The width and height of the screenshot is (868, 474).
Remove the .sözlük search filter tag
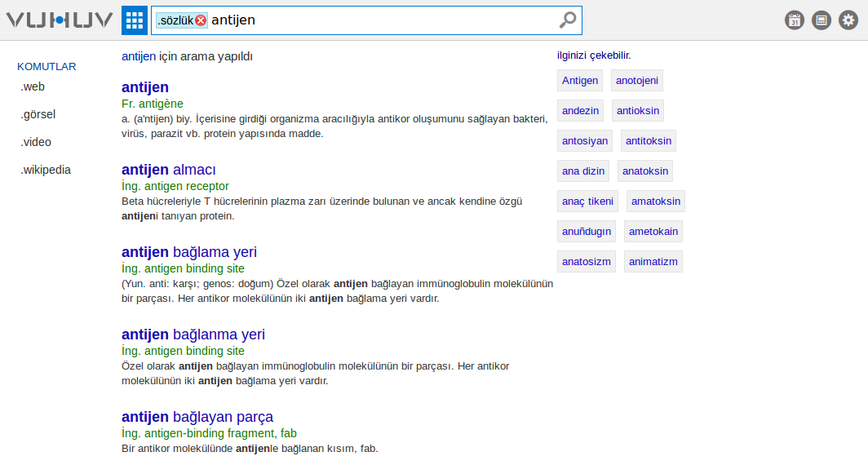[201, 20]
